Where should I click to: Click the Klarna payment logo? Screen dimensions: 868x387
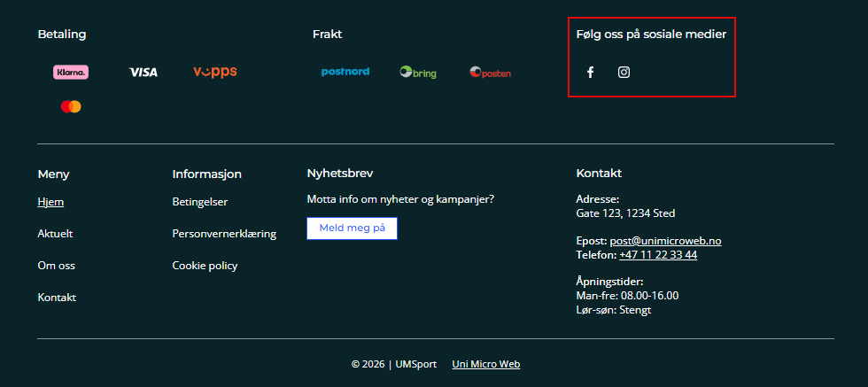(x=71, y=73)
